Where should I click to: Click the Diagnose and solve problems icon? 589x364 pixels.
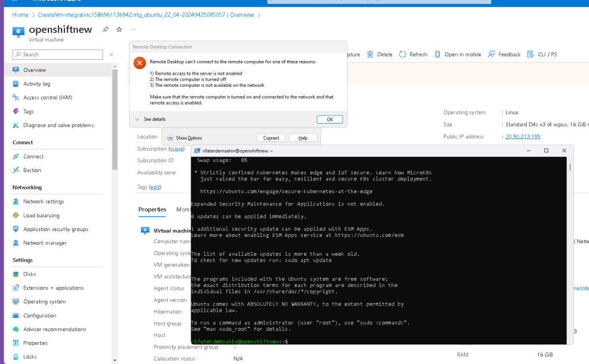16,125
